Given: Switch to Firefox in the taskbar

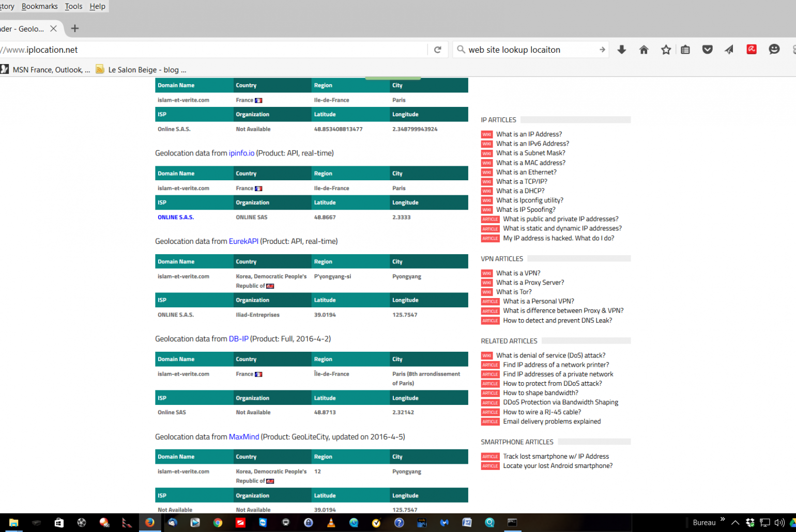Looking at the screenshot, I should click(149, 523).
